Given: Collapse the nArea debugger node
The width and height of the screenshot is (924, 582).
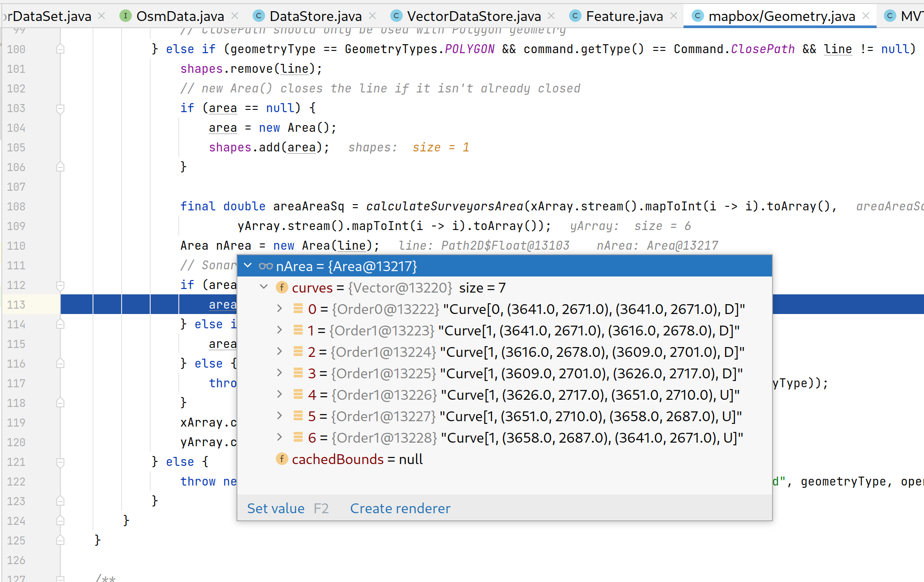Looking at the screenshot, I should tap(248, 266).
